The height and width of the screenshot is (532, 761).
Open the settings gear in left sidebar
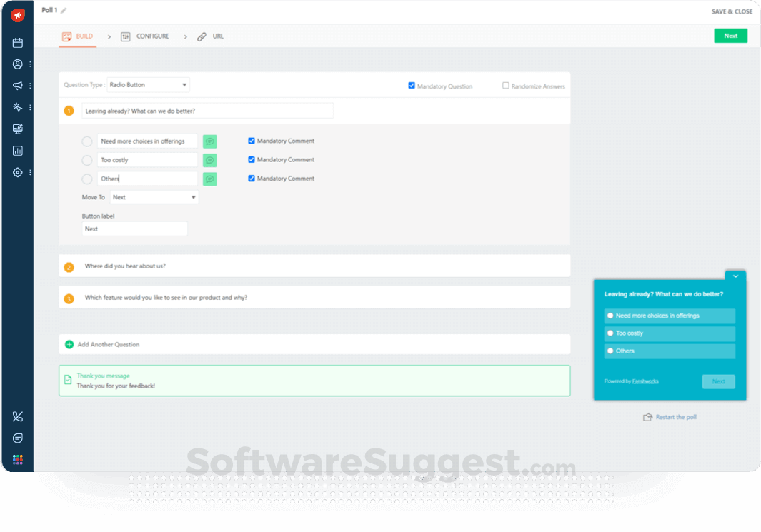(x=18, y=172)
